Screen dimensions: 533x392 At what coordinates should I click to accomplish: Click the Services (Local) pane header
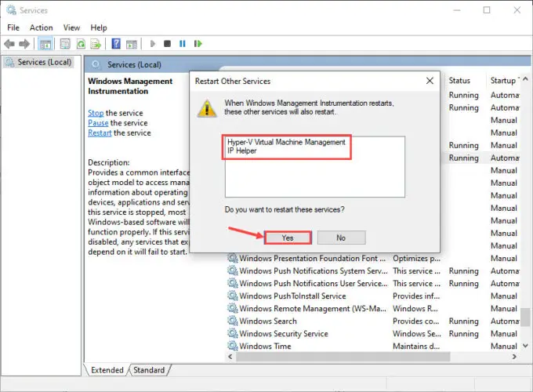(134, 64)
